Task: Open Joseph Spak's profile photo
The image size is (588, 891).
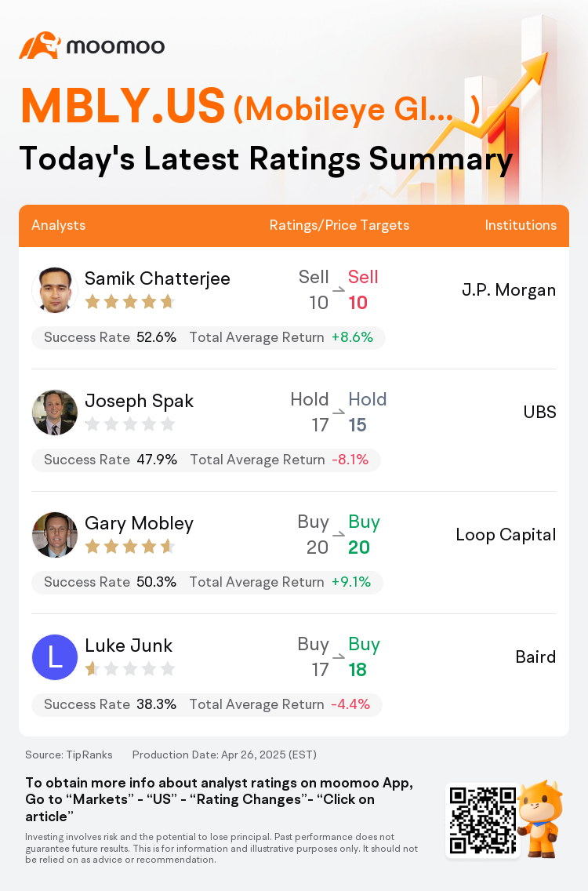Action: [x=55, y=413]
